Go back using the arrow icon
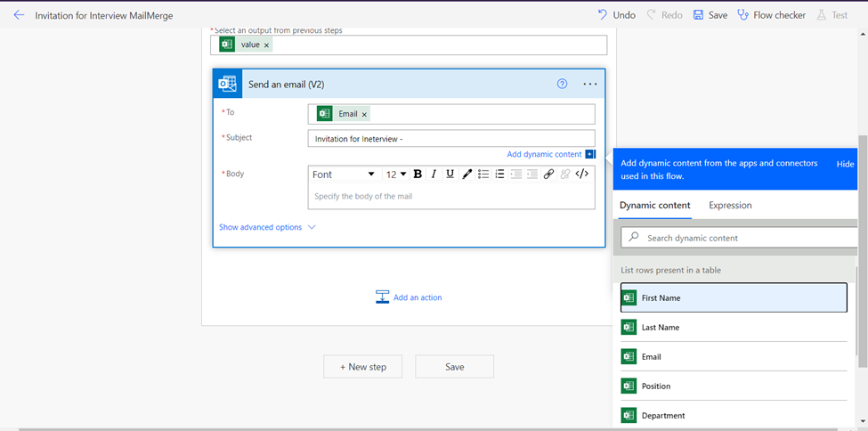This screenshot has height=431, width=868. 19,15
